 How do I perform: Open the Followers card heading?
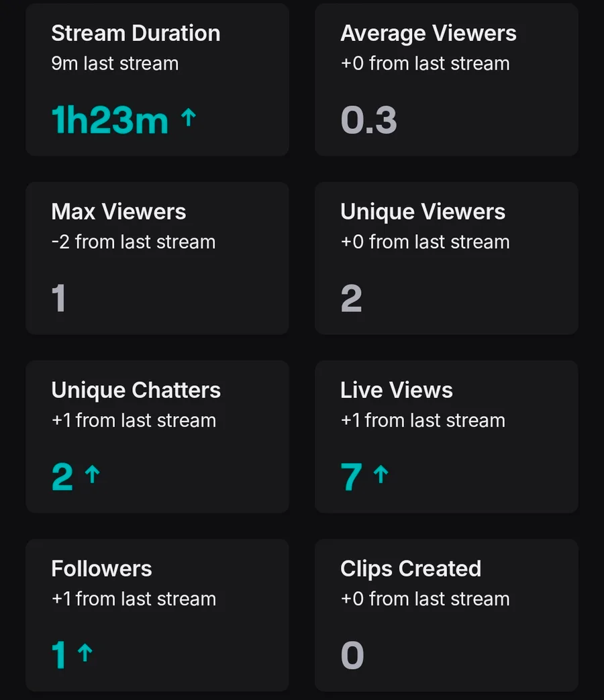point(101,569)
